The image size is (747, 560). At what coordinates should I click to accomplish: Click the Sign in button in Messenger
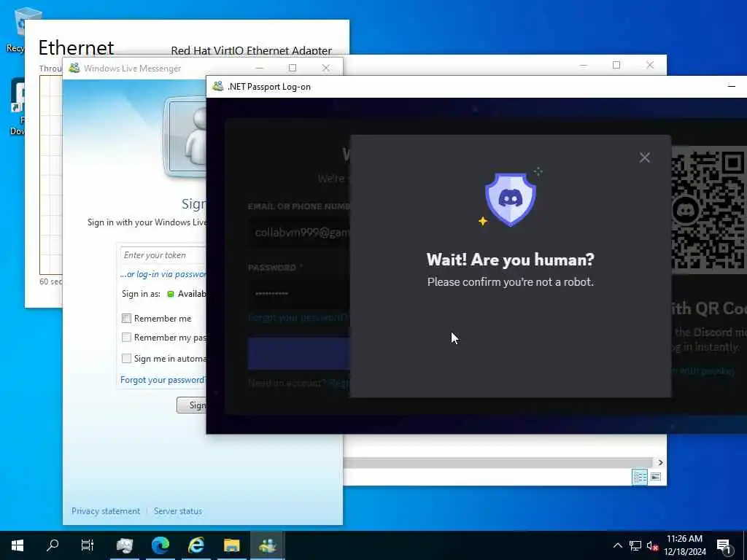pyautogui.click(x=192, y=405)
